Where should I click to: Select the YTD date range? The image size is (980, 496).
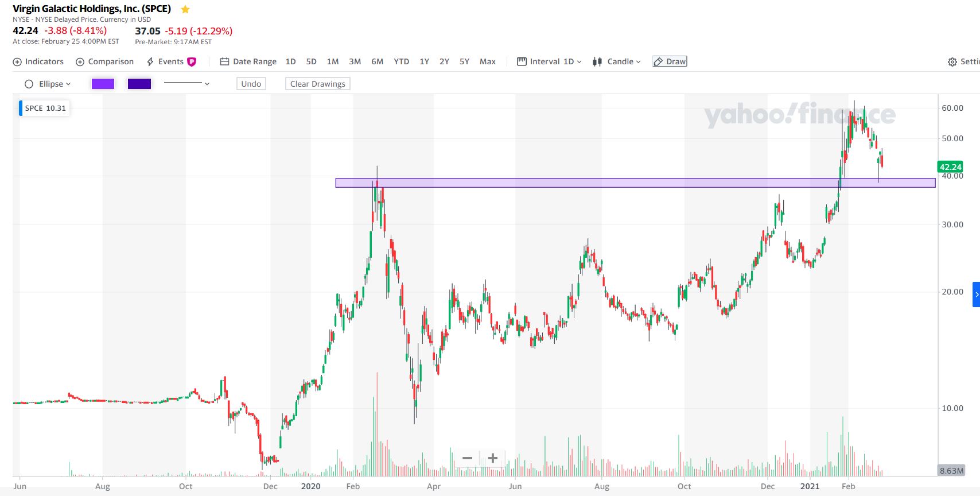(x=402, y=61)
